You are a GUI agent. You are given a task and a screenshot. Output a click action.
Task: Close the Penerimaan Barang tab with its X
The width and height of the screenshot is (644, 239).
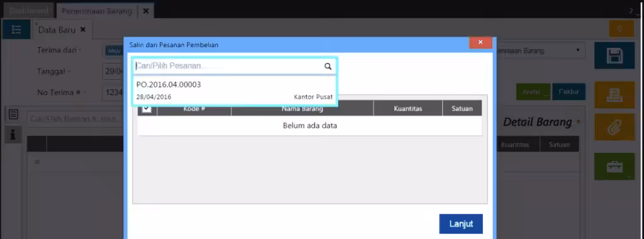(145, 11)
